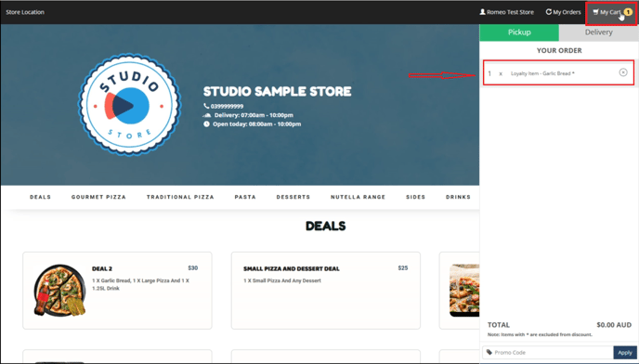
Task: Click the Studio Store circular logo
Action: click(x=130, y=105)
